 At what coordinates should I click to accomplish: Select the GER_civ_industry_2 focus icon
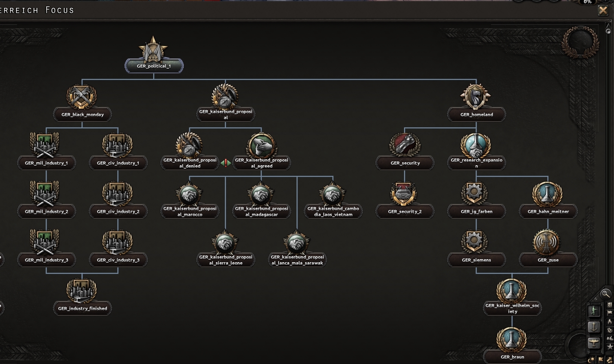[117, 194]
